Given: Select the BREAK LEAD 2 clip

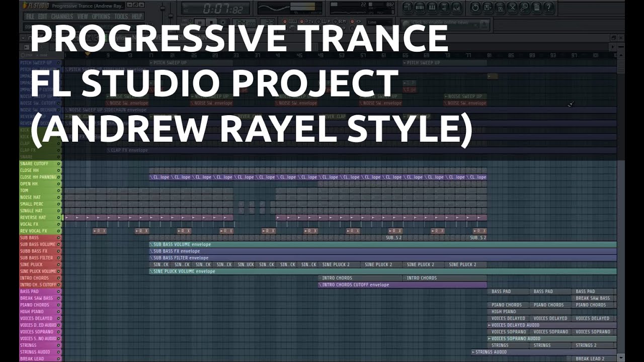Looking at the screenshot, I should pyautogui.click(x=594, y=359).
